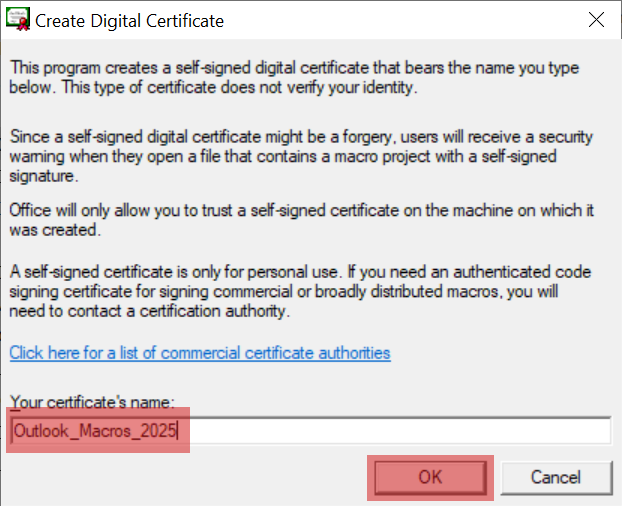Click the empty title bar area

click(400, 20)
